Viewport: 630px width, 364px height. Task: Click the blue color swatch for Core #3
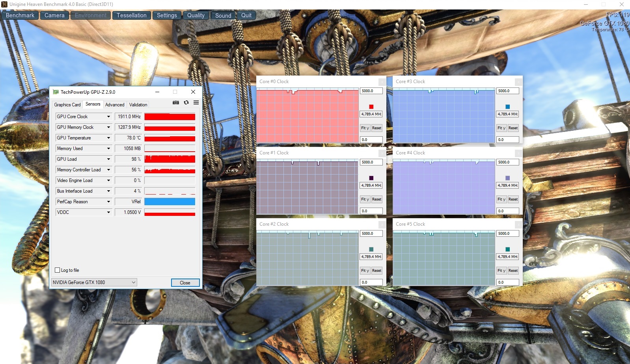pyautogui.click(x=508, y=107)
